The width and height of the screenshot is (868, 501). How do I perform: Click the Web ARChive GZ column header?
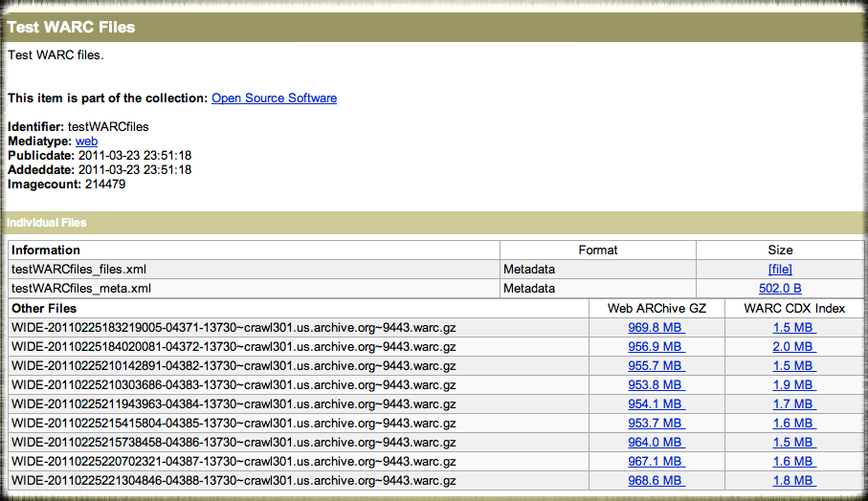657,308
